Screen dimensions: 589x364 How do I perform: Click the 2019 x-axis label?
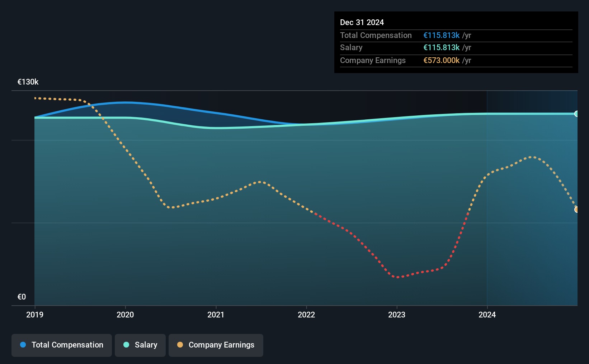point(35,315)
